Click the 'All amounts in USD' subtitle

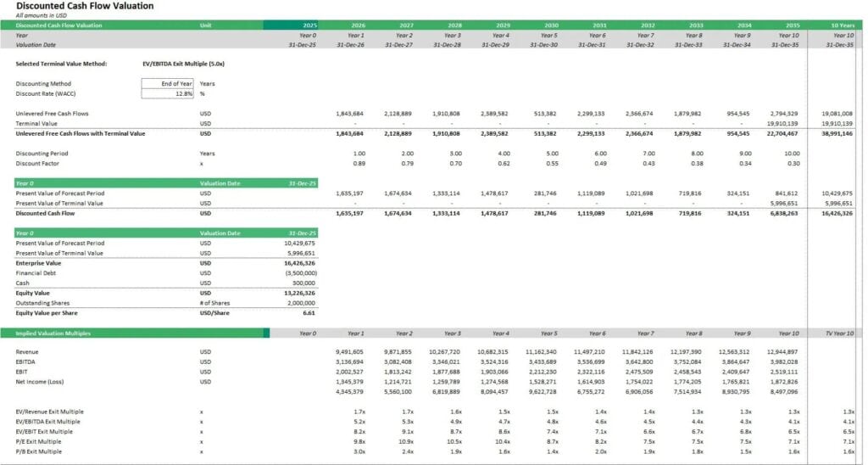pyautogui.click(x=41, y=15)
